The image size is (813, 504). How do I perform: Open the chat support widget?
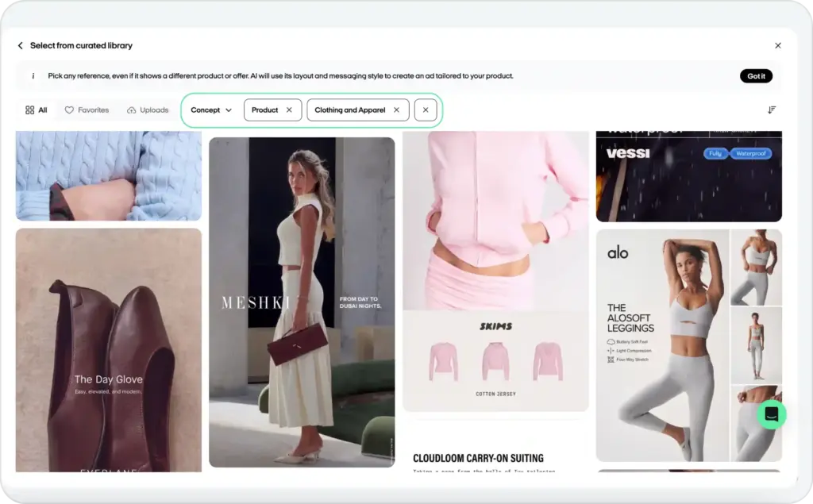(772, 414)
